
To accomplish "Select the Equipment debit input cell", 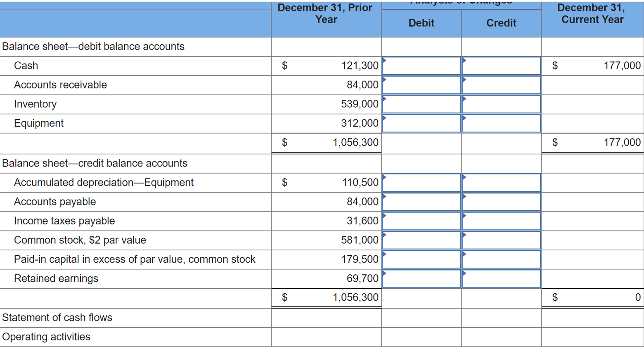I will 421,123.
